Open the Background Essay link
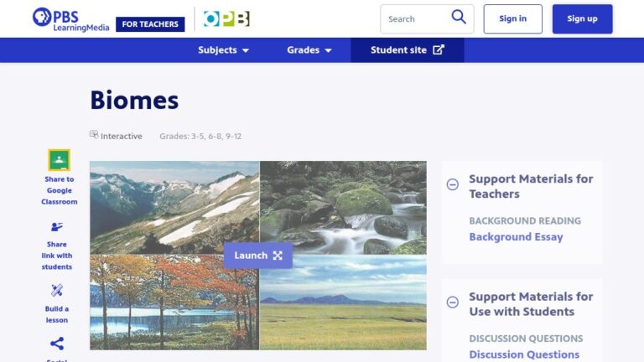The width and height of the screenshot is (644, 362). click(516, 237)
